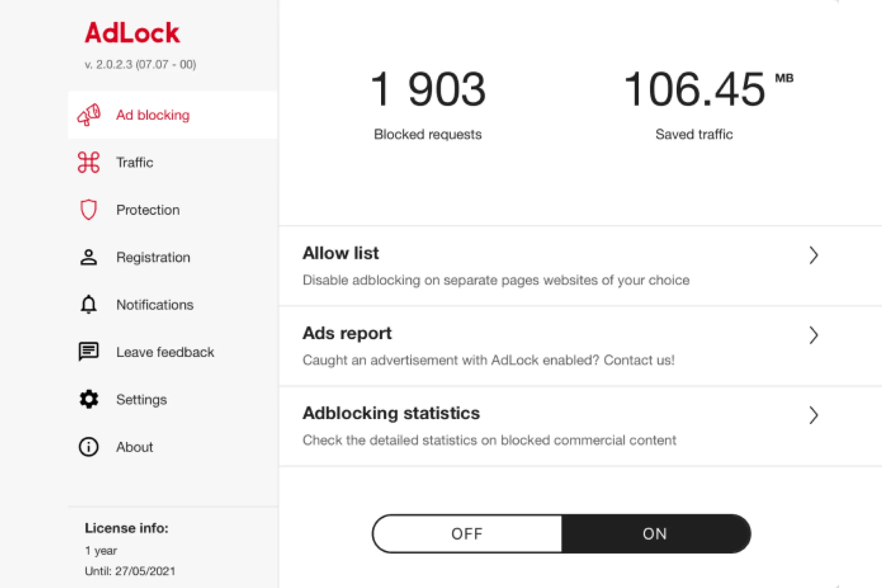Click the AdLock logo
This screenshot has width=882, height=588.
tap(132, 33)
